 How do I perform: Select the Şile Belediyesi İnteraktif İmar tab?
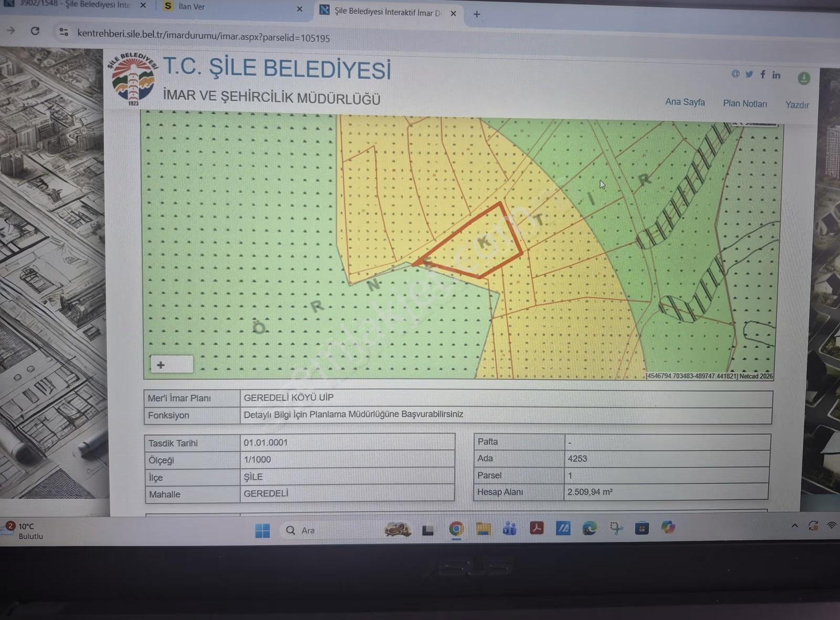[x=388, y=12]
